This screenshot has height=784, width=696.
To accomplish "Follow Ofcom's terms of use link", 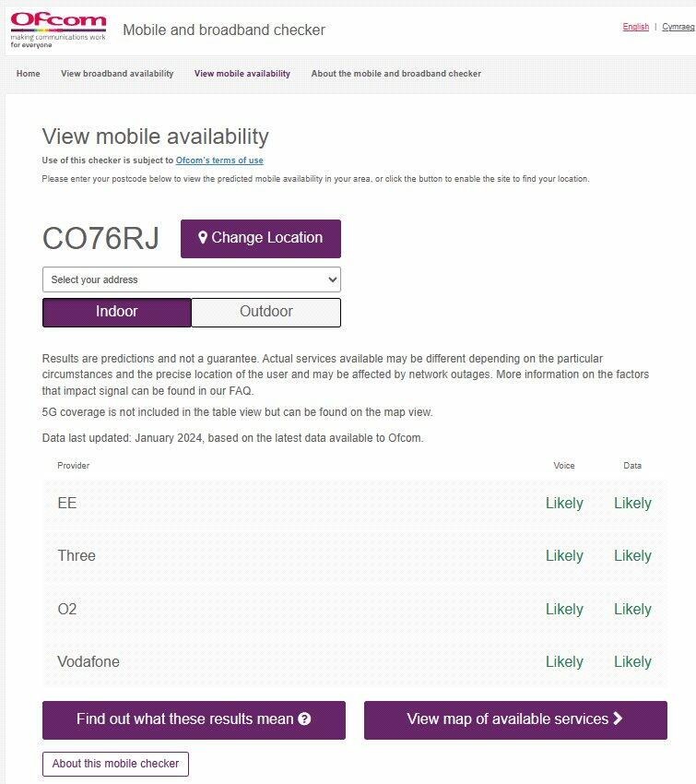I will (219, 160).
